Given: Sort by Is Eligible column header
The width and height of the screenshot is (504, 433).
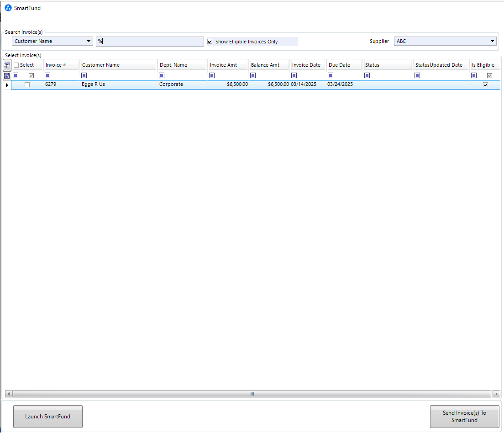Looking at the screenshot, I should (x=485, y=65).
